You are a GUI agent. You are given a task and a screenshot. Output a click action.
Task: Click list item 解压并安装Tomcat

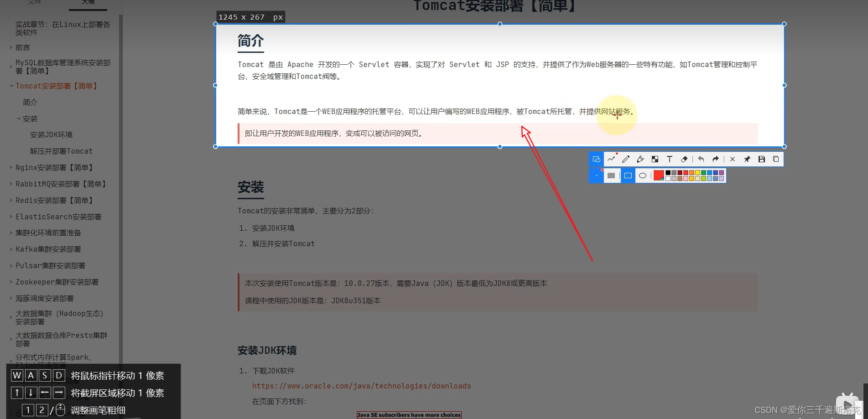[283, 243]
